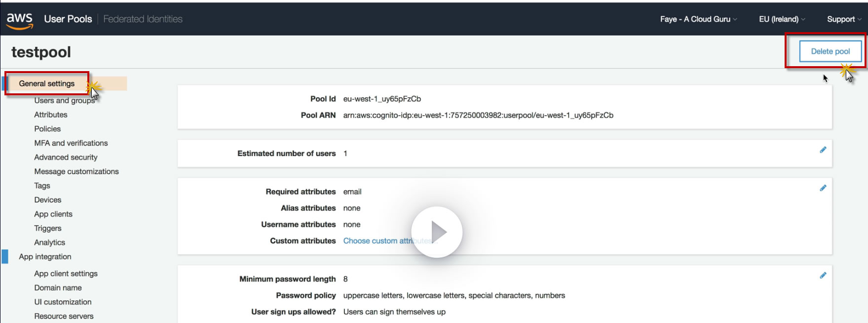The image size is (868, 323).
Task: Select Advanced security in the sidebar
Action: [66, 158]
